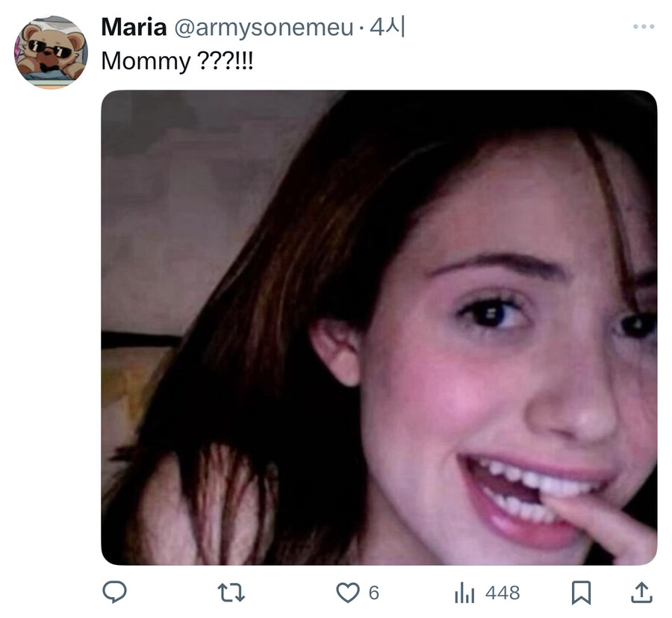
Task: Open the @armysonemeu handle link
Action: (264, 28)
